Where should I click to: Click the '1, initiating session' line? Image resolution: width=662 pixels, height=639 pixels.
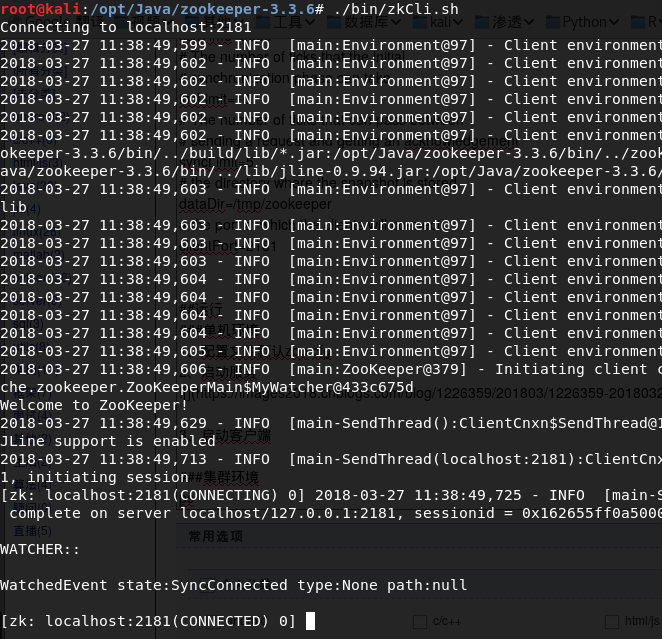(x=94, y=477)
